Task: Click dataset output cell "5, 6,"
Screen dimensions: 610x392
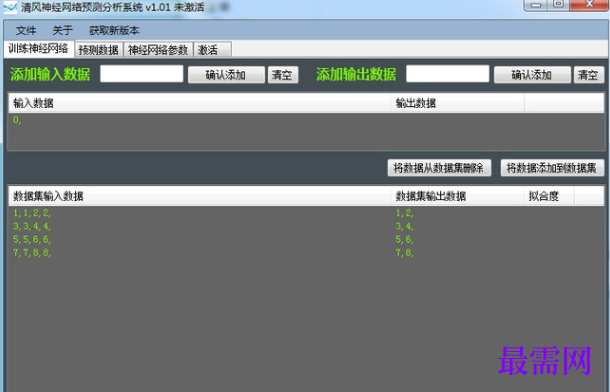Action: point(405,240)
